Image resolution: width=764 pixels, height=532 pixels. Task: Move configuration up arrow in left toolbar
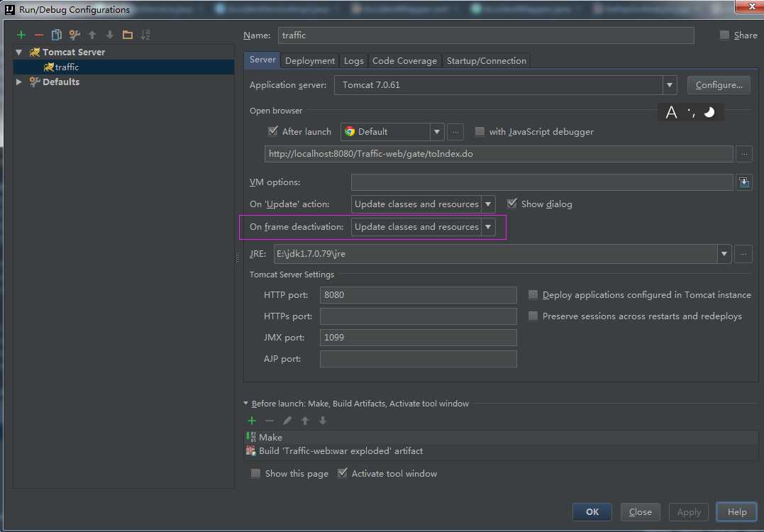coord(92,35)
